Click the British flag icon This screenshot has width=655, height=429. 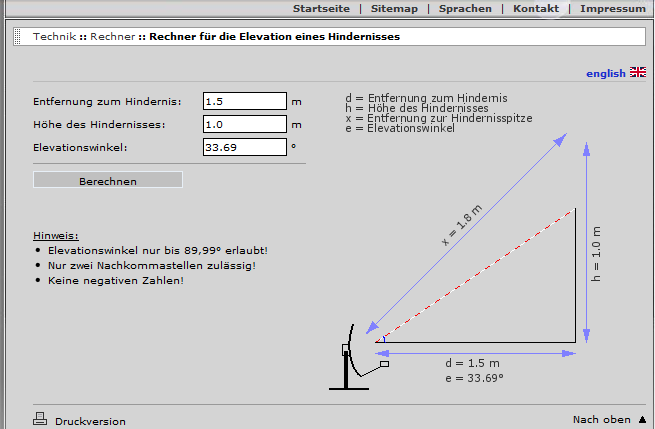[x=638, y=73]
